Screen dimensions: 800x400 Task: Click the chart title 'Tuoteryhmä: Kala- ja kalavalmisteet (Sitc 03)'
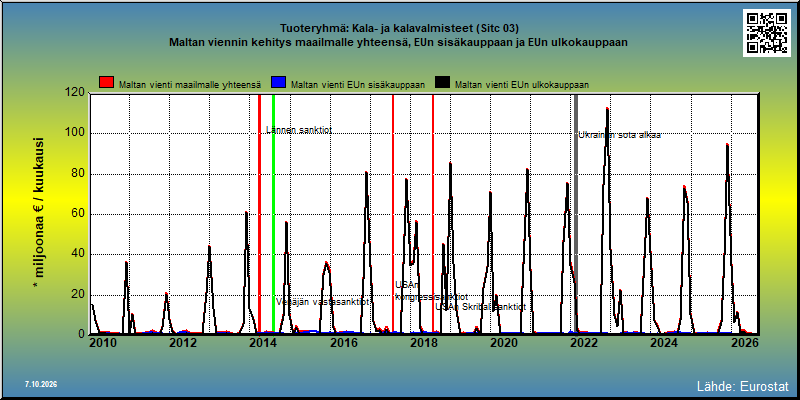(399, 29)
